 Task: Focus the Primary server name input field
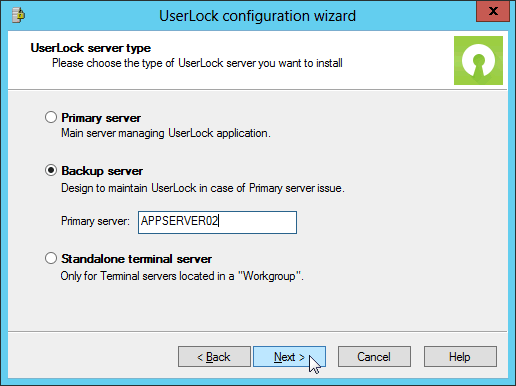[x=217, y=222]
